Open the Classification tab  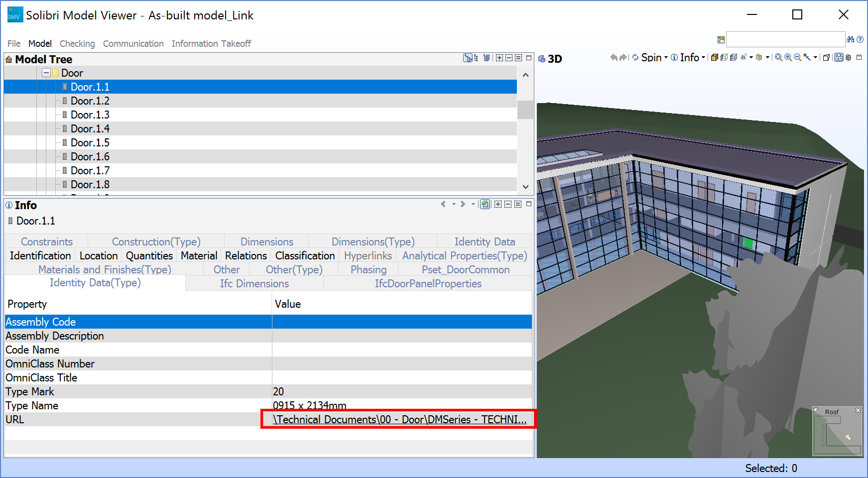coord(305,255)
